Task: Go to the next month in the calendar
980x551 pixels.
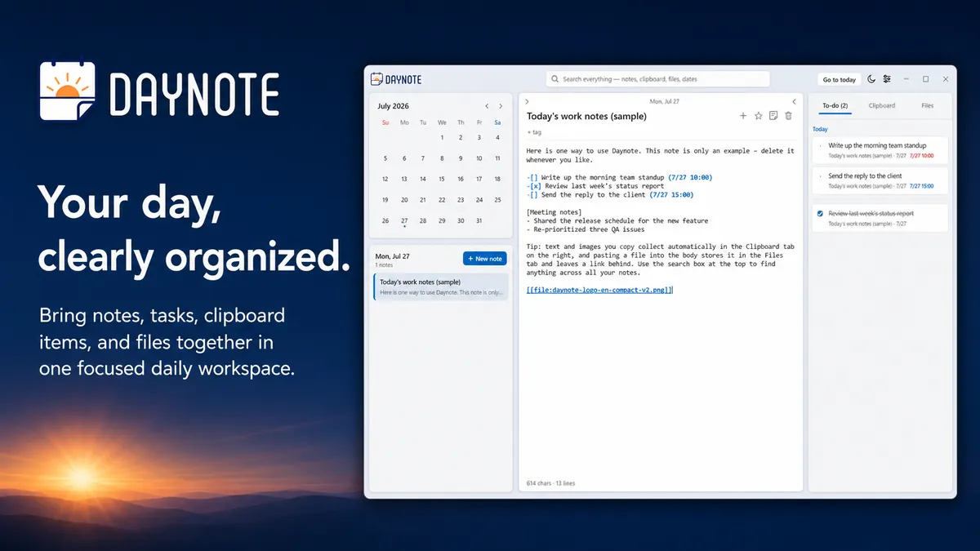Action: [502, 106]
